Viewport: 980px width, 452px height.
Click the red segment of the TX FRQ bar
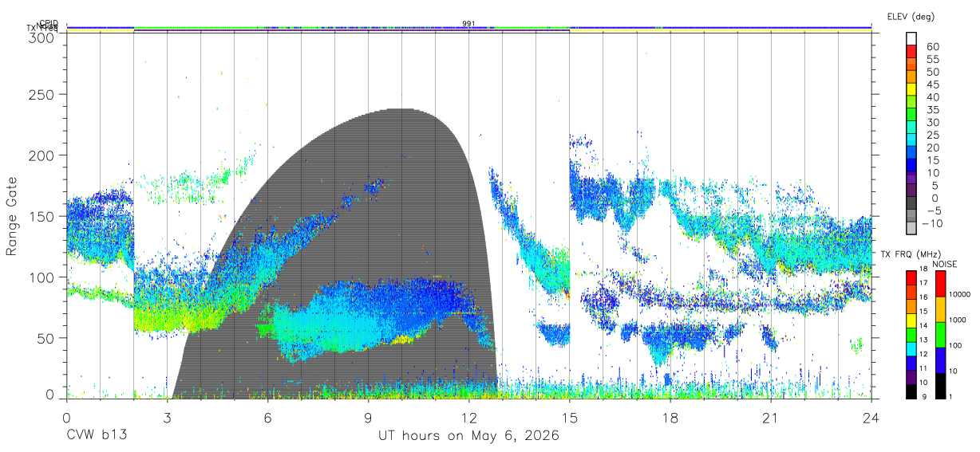click(911, 277)
